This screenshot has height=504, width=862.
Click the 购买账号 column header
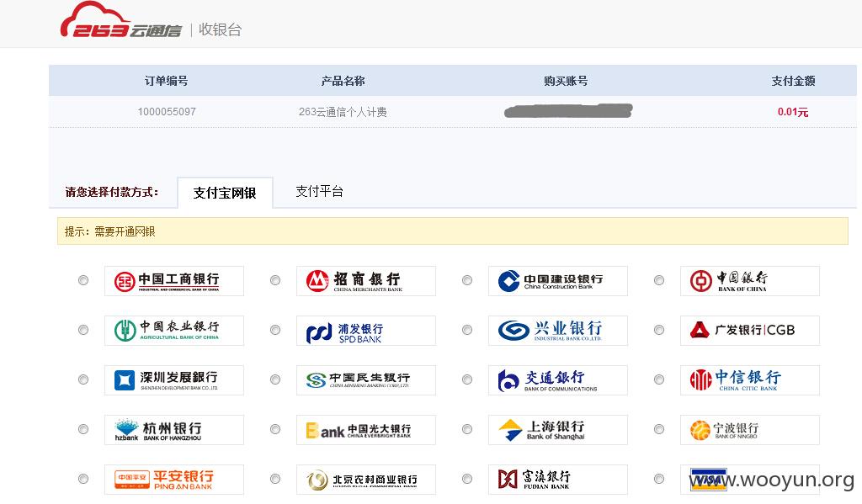point(566,81)
